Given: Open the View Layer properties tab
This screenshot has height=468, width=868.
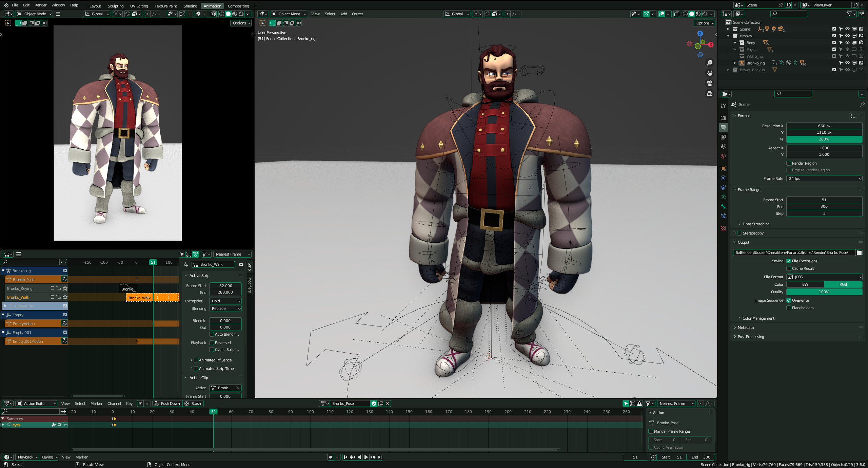Looking at the screenshot, I should [723, 137].
